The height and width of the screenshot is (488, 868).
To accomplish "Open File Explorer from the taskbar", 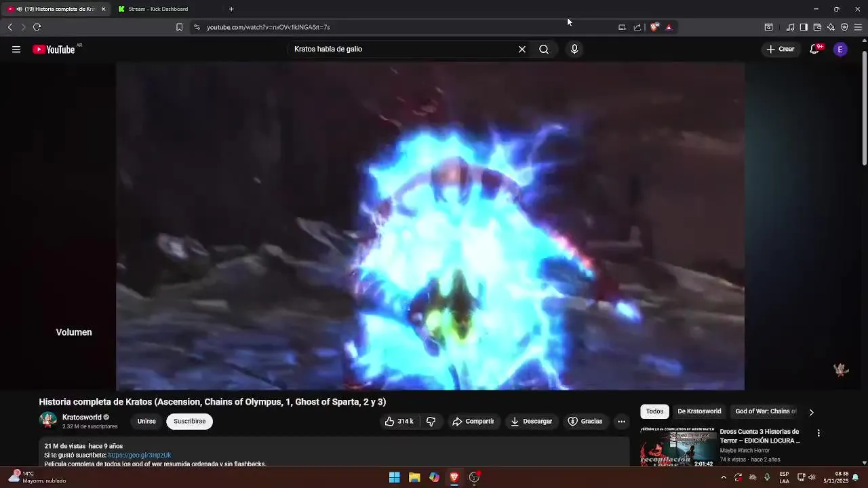I will [x=414, y=477].
